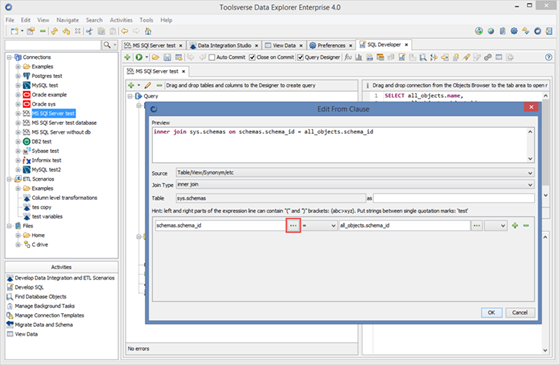This screenshot has height=365, width=560.
Task: Open dropdown arrow beside Execute icon
Action: click(146, 57)
